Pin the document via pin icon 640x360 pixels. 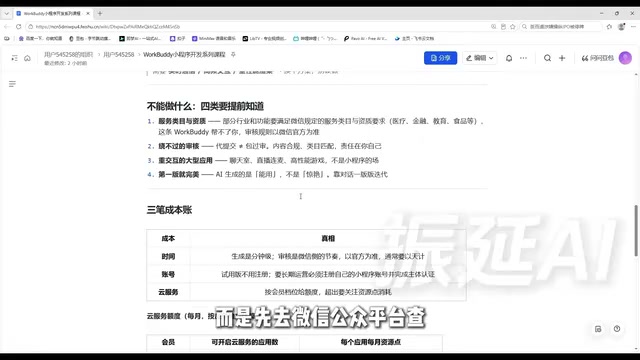point(233,54)
